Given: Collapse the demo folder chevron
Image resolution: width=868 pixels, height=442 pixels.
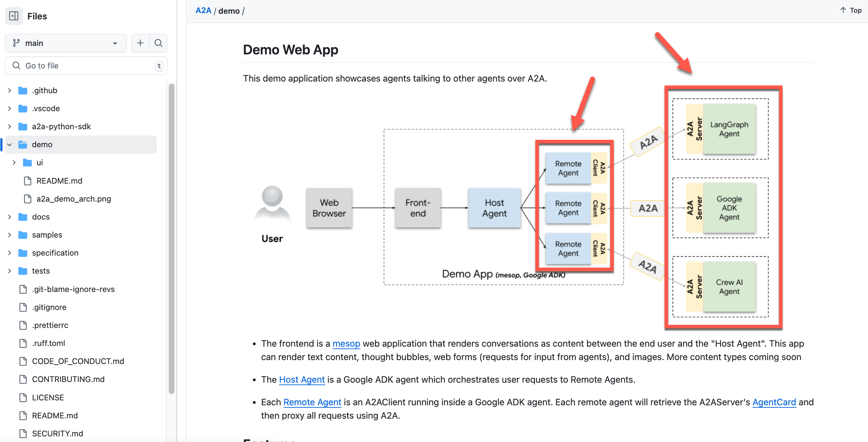Looking at the screenshot, I should point(10,144).
